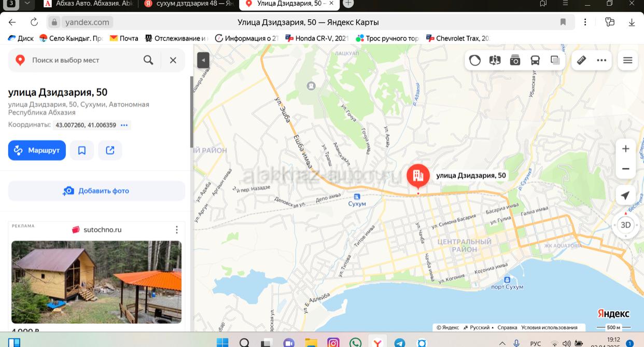Open more map tools (three dots)
The image size is (644, 347).
pyautogui.click(x=601, y=60)
